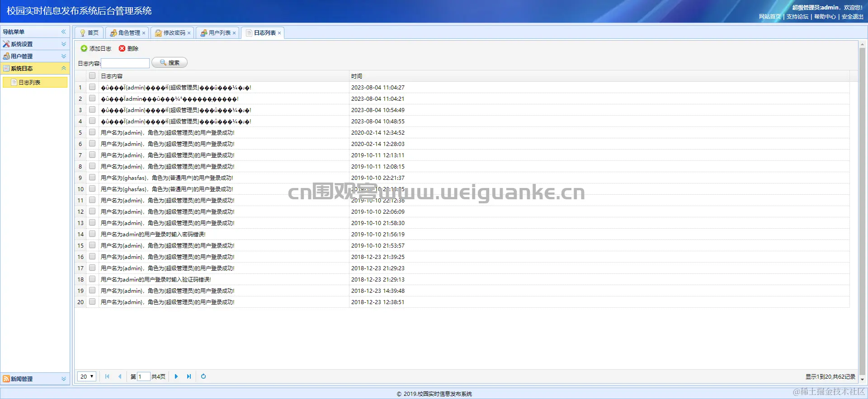The image size is (868, 399).
Task: Click the scrollbar up arrow
Action: click(x=862, y=44)
